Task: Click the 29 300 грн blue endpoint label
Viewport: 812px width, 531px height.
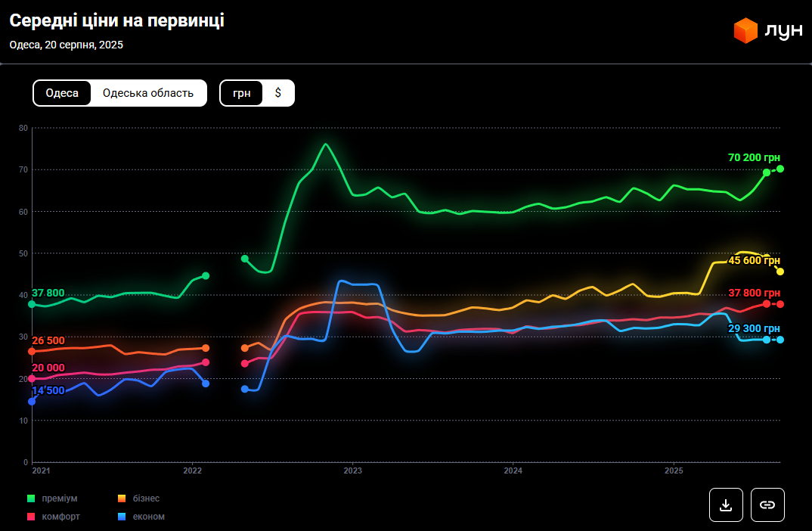Action: tap(753, 328)
